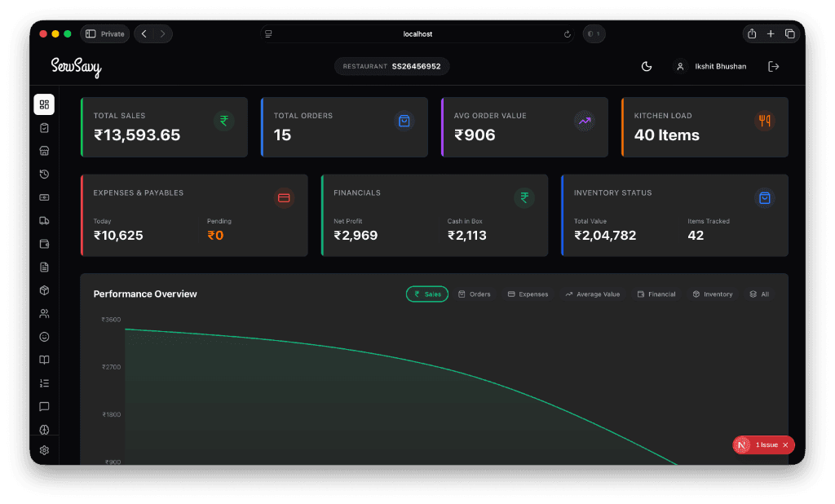Viewport: 835px width, 504px height.
Task: Select the orders clipboard icon in the sidebar
Action: coord(44,127)
